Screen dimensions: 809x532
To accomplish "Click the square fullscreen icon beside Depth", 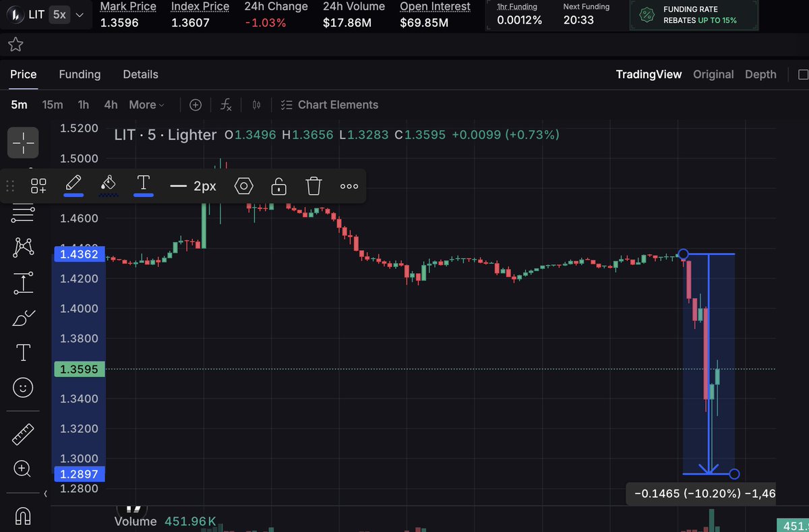I will [x=803, y=74].
